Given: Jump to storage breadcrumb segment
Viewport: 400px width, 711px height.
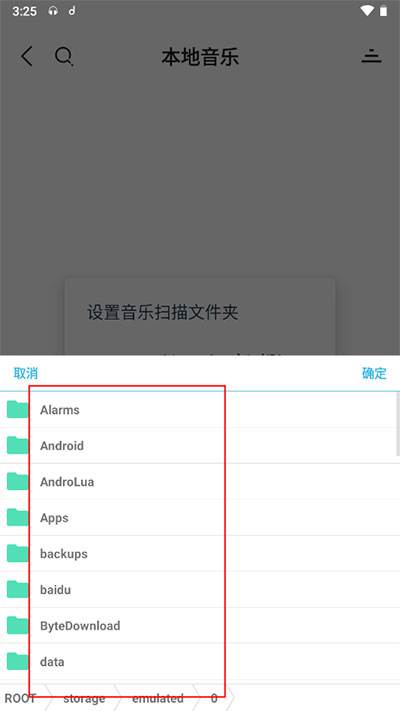Looking at the screenshot, I should coord(84,698).
